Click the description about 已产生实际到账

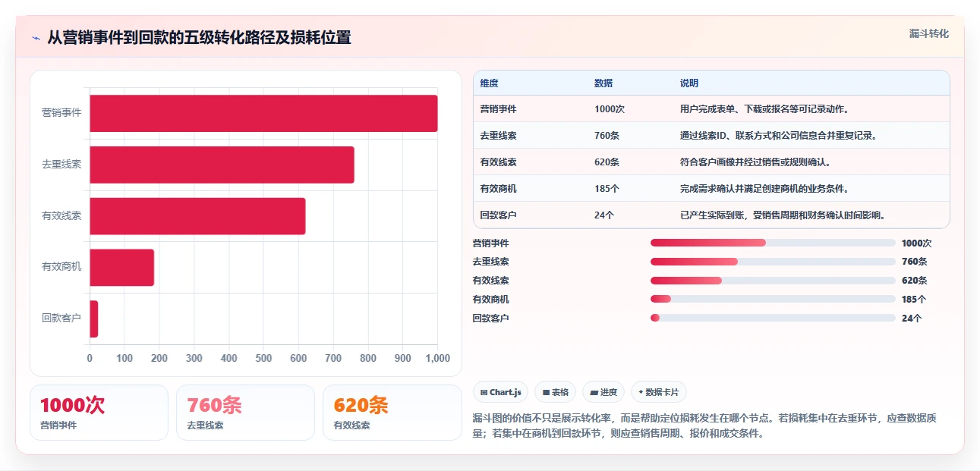(783, 215)
